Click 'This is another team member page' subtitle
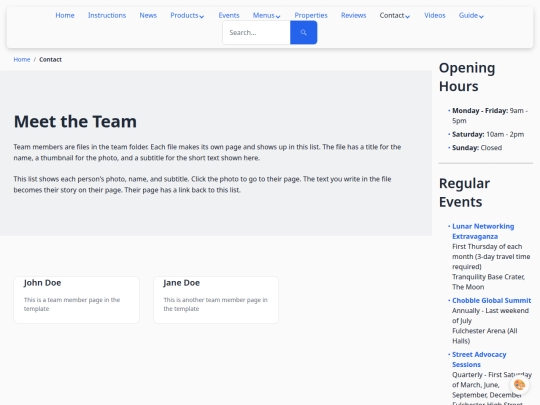Image resolution: width=540 pixels, height=405 pixels. (x=216, y=304)
